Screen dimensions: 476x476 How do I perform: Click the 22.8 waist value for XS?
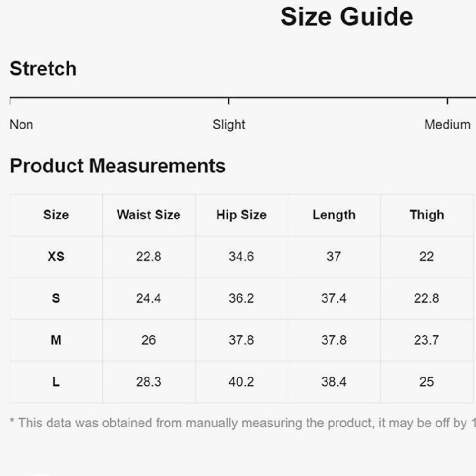149,257
